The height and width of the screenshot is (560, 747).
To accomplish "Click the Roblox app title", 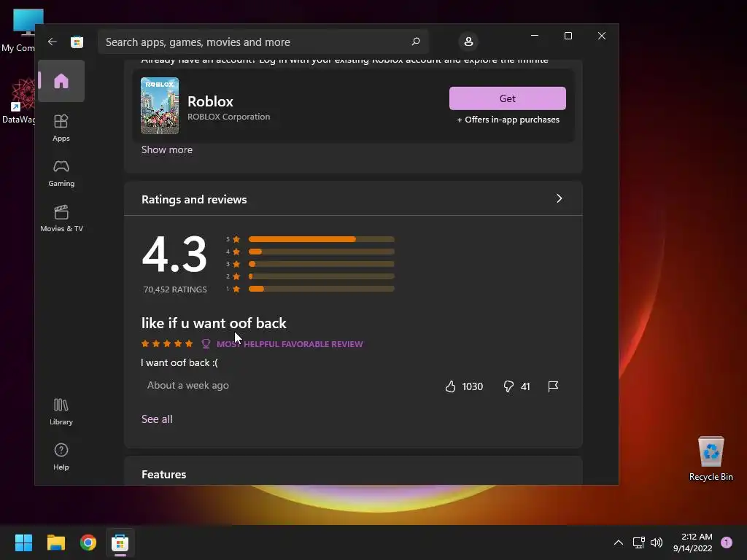I will tap(210, 101).
